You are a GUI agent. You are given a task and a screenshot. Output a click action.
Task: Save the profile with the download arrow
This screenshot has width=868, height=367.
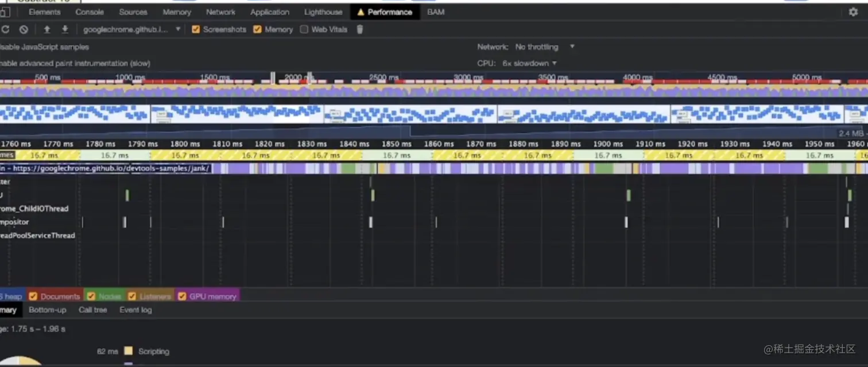tap(65, 29)
